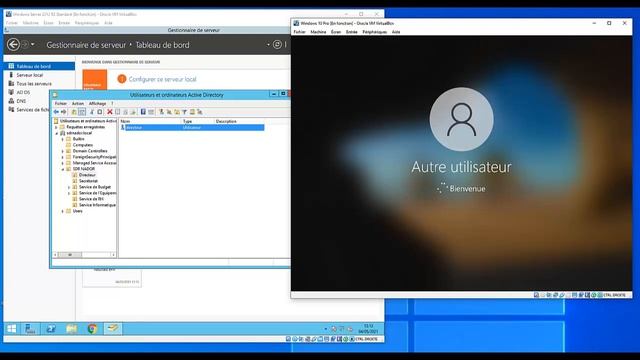Click Active Directory icon in the Server taskbar
Image resolution: width=640 pixels, height=360 pixels.
[x=112, y=329]
